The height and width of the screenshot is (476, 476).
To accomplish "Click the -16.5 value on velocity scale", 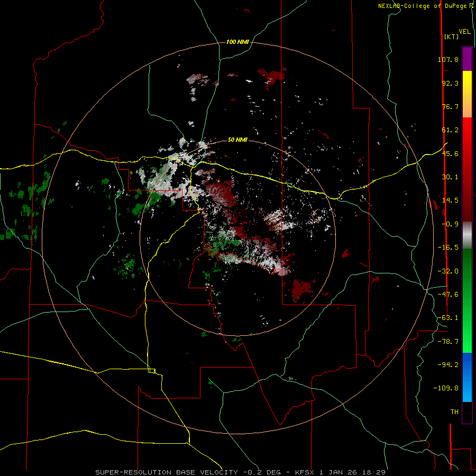I will coord(448,248).
